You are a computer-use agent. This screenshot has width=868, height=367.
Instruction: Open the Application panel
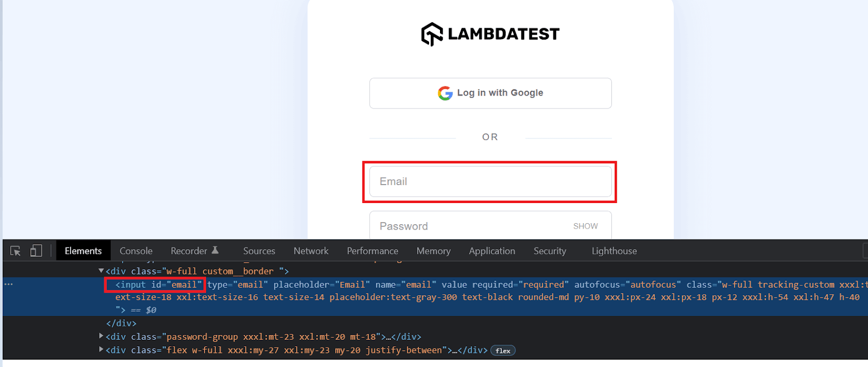point(491,250)
